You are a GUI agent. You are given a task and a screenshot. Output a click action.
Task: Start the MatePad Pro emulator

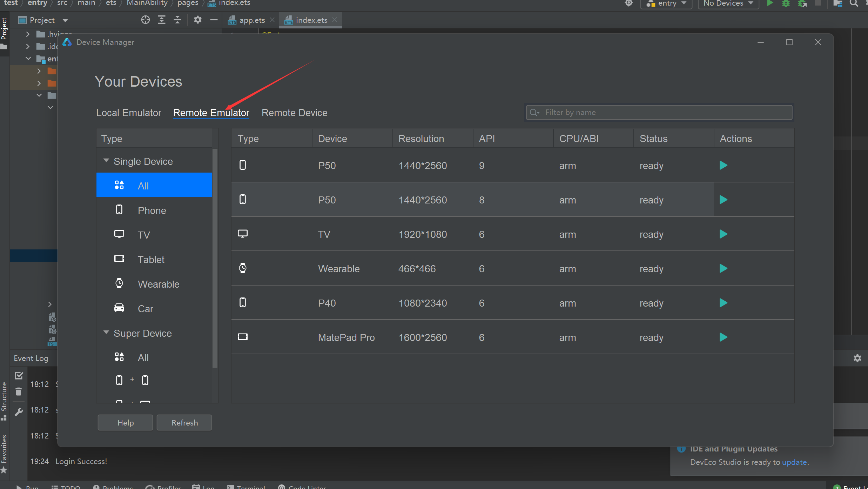pyautogui.click(x=723, y=337)
